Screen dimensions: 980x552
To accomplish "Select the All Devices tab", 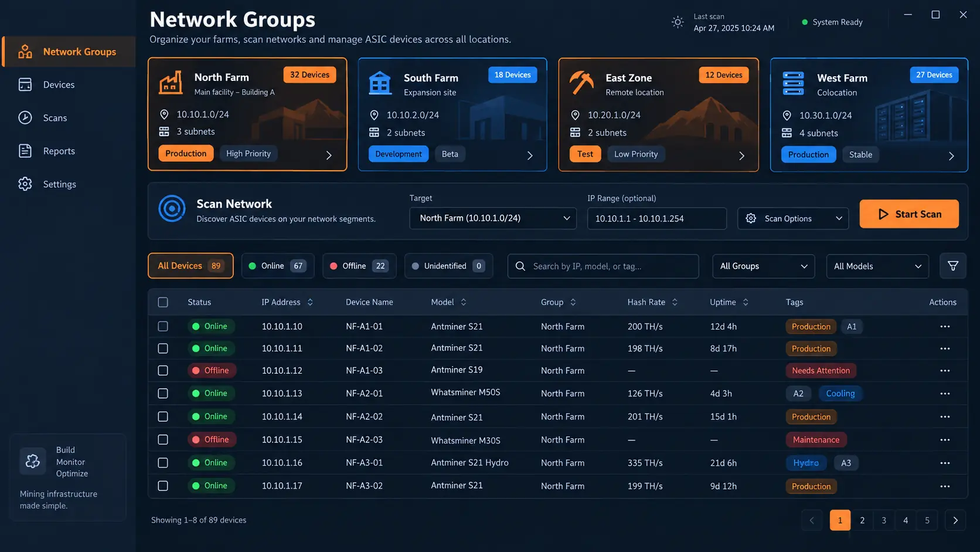I will [x=190, y=266].
